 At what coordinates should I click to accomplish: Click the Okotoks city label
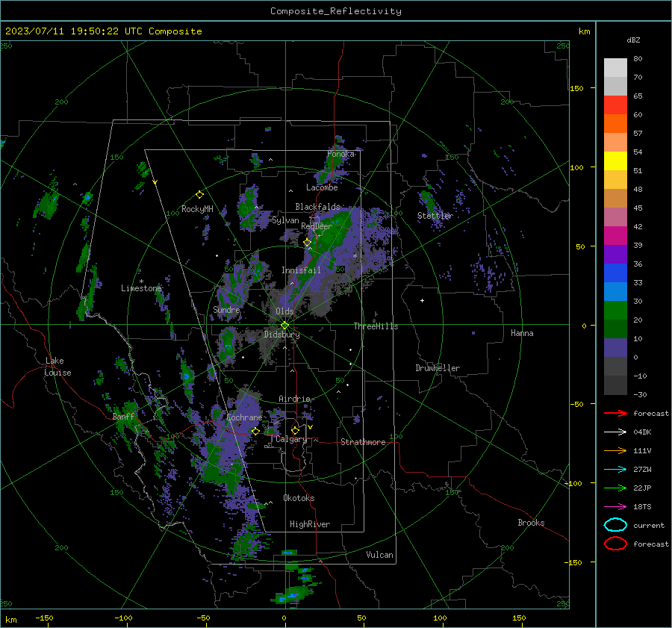click(299, 498)
